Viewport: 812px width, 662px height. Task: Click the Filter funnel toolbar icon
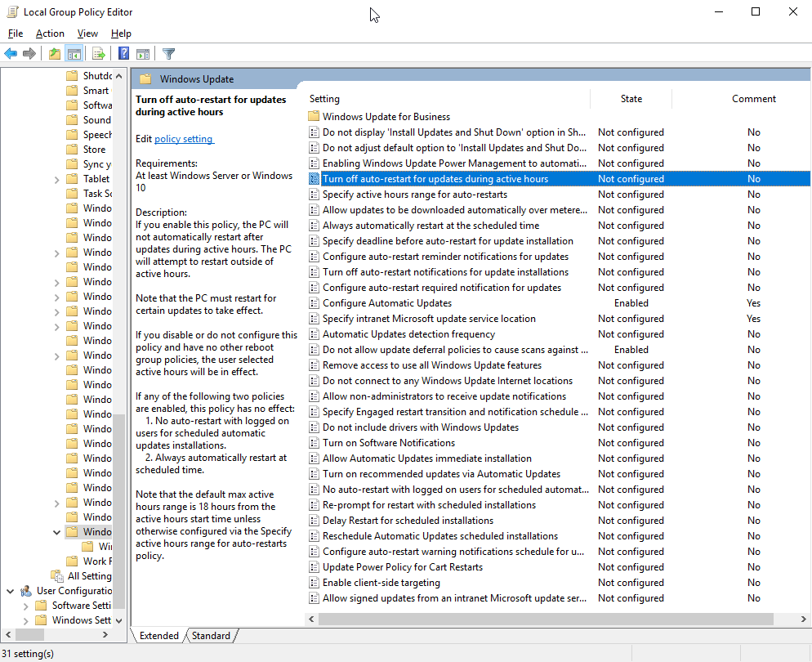point(168,53)
